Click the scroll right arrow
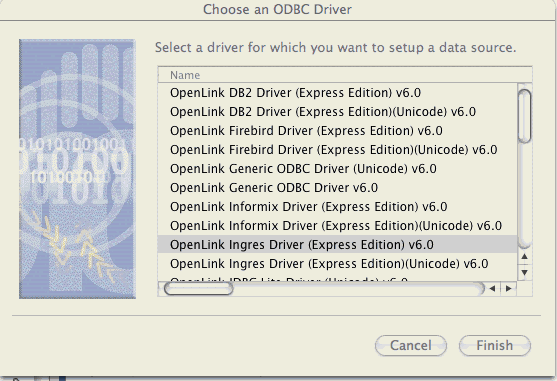This screenshot has height=381, width=557. click(509, 289)
